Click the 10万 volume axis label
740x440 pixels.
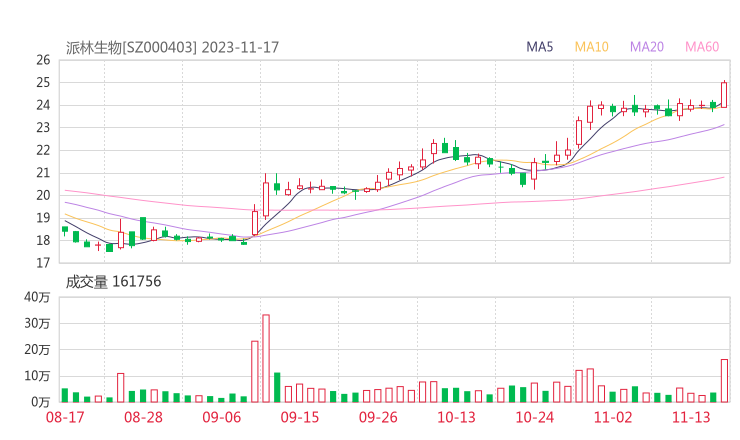click(37, 376)
